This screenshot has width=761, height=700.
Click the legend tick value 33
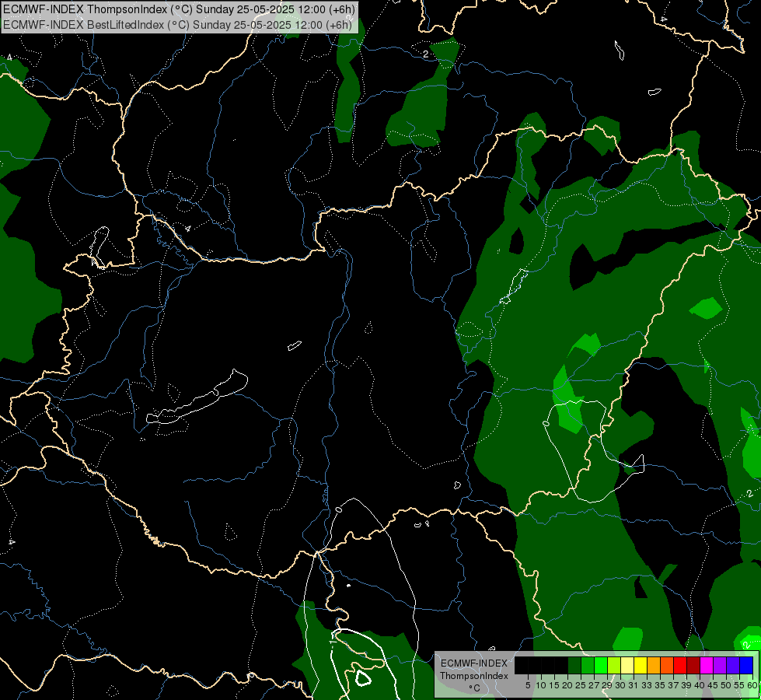tap(647, 685)
